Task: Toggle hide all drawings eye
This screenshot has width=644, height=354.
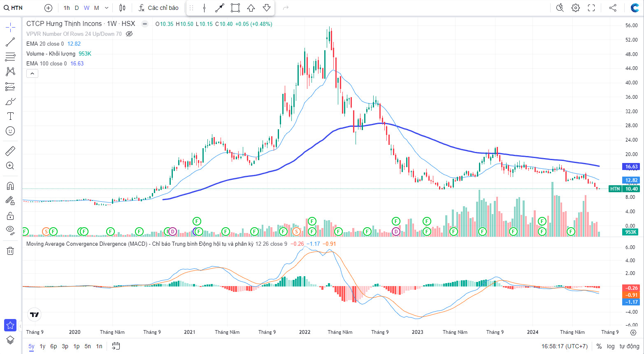Action: 10,230
